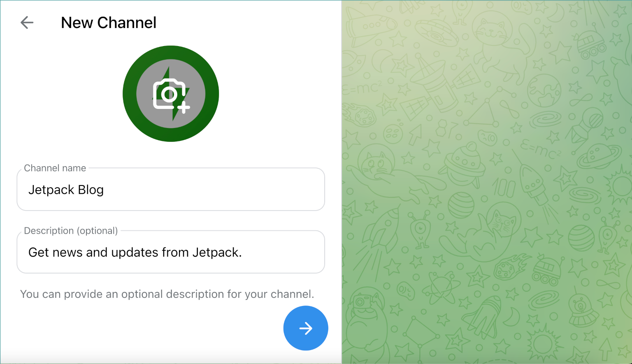Click the 'New Channel' heading text
Viewport: 632px width, 364px height.
(109, 23)
